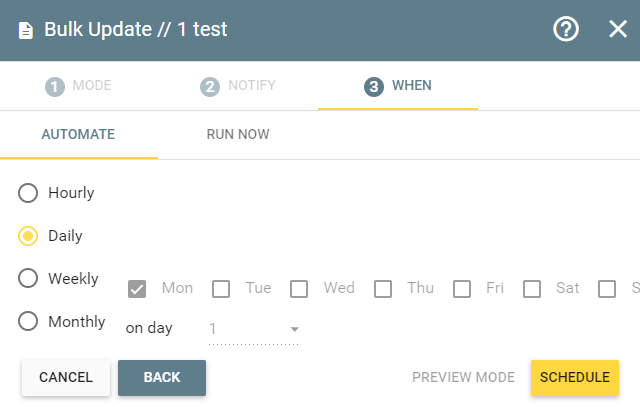This screenshot has width=640, height=407.
Task: Click the step 2 NOTIFY circle icon
Action: tap(210, 87)
